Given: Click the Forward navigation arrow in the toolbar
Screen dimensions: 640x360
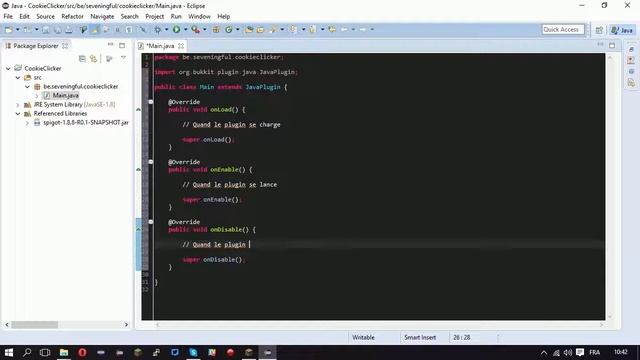Looking at the screenshot, I should point(363,29).
